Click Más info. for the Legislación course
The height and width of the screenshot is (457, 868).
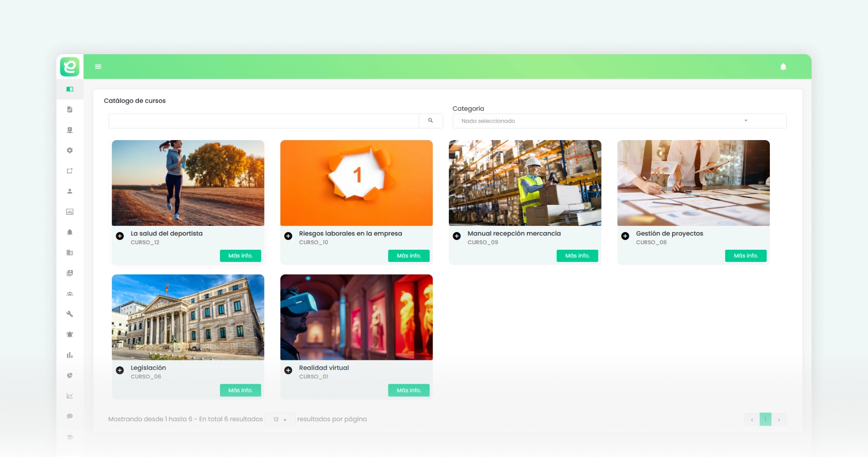pos(240,390)
